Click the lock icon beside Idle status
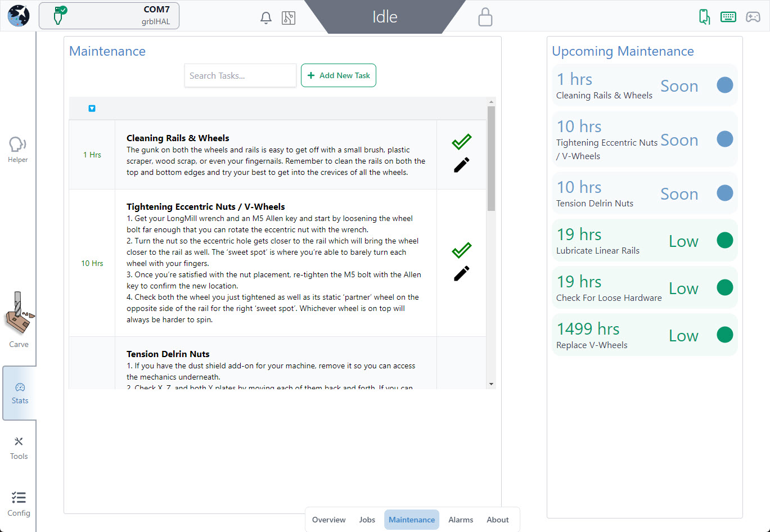The image size is (770, 532). pyautogui.click(x=485, y=17)
